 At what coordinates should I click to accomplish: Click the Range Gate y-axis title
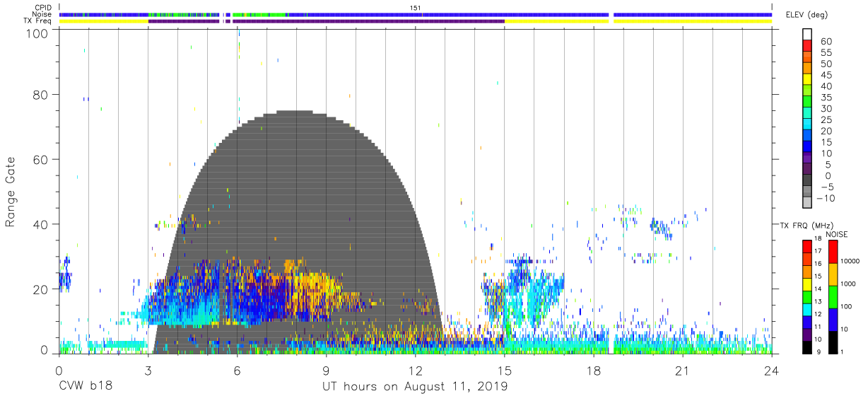tap(11, 193)
